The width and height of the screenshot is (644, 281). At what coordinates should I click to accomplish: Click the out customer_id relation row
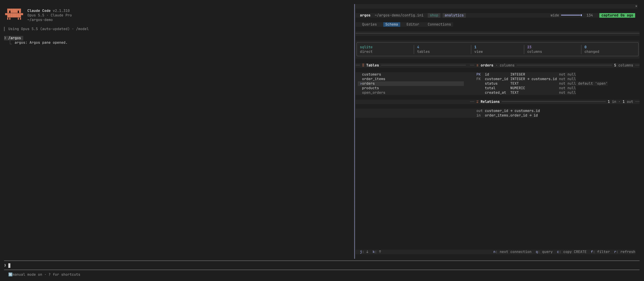coord(508,111)
